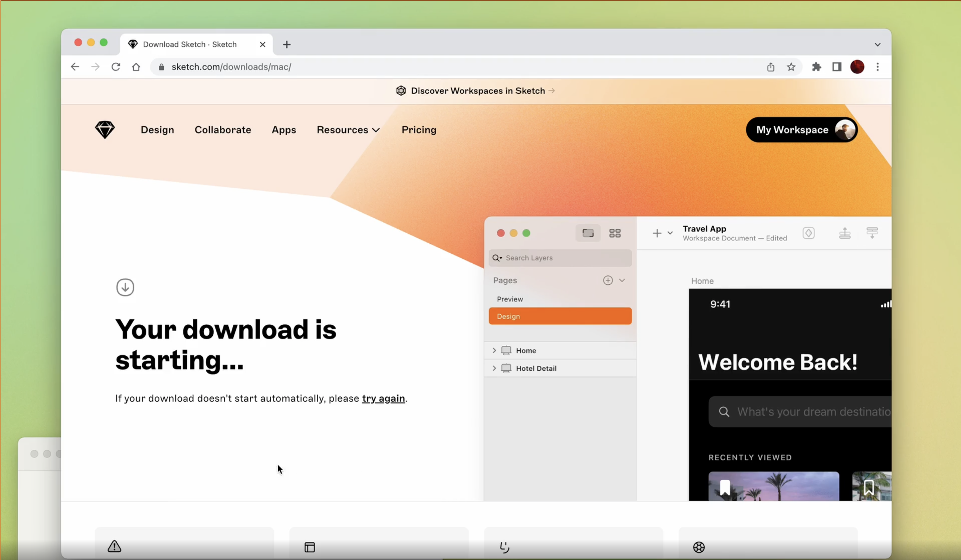Click the add layer plus icon in Pages
This screenshot has height=560, width=961.
click(x=607, y=279)
